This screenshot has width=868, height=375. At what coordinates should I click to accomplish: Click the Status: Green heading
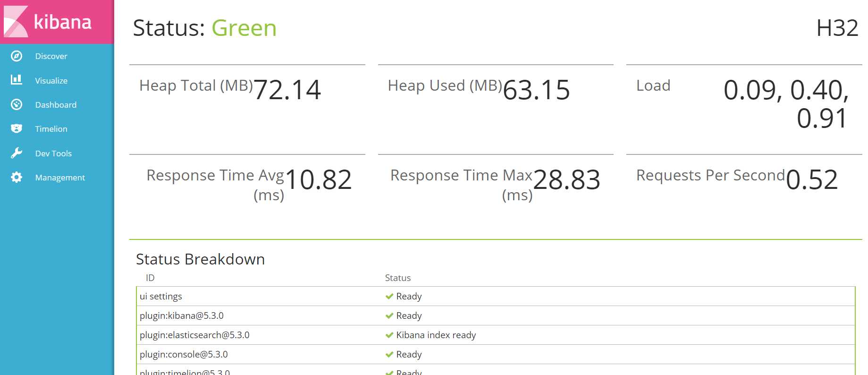[204, 28]
